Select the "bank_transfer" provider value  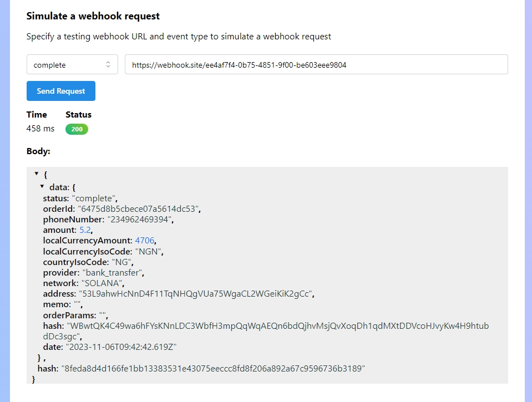[x=114, y=272]
